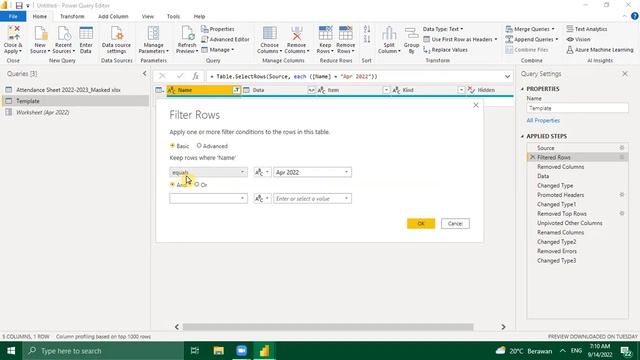Click Use First Row as Headers
640x360 pixels.
coord(460,39)
